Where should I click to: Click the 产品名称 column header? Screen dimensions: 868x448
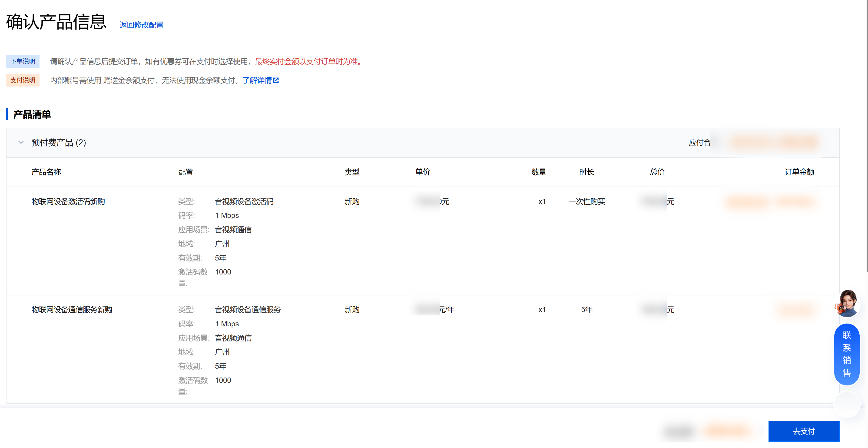pyautogui.click(x=46, y=172)
